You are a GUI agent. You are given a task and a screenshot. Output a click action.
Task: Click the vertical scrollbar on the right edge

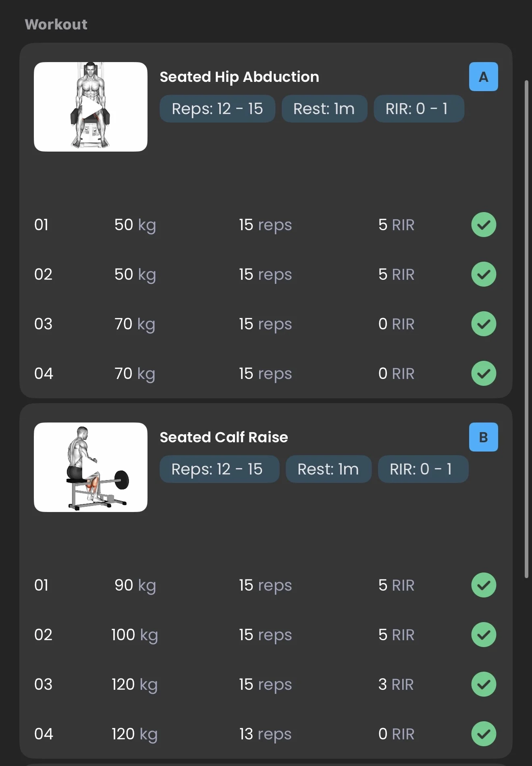point(526,329)
